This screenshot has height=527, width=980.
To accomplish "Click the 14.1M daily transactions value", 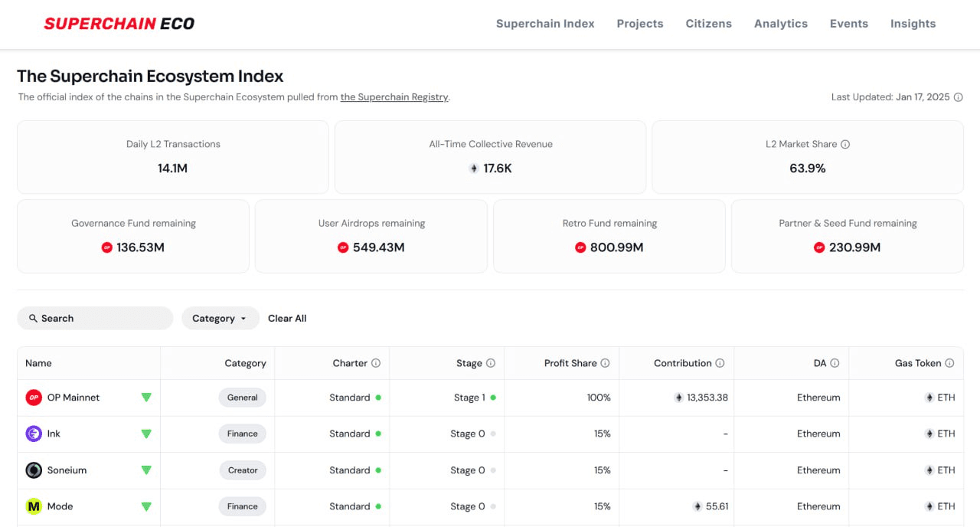I will (x=173, y=169).
